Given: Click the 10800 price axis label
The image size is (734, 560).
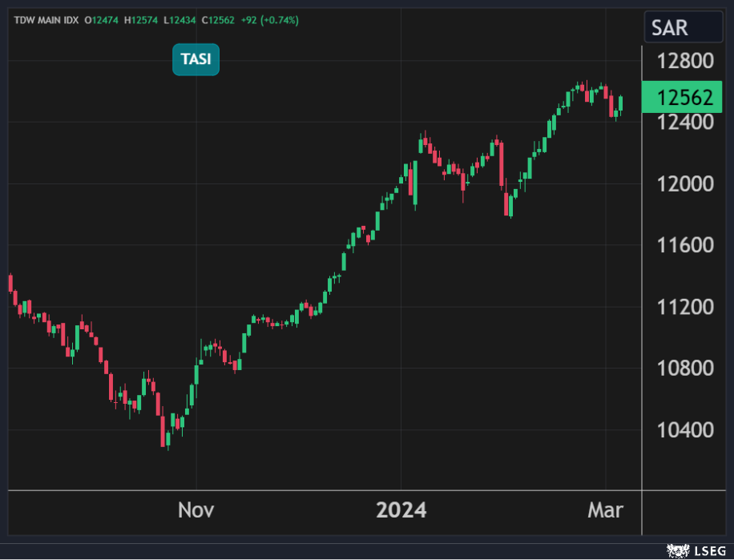Looking at the screenshot, I should 684,369.
